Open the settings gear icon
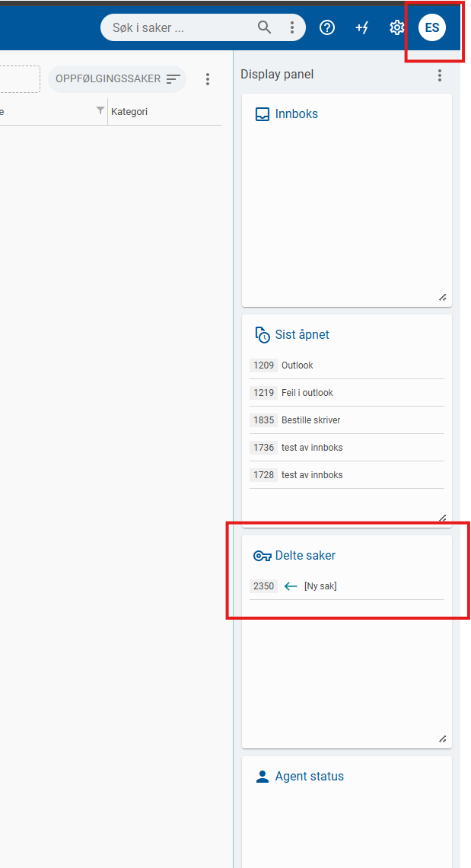This screenshot has height=868, width=471. (x=396, y=28)
